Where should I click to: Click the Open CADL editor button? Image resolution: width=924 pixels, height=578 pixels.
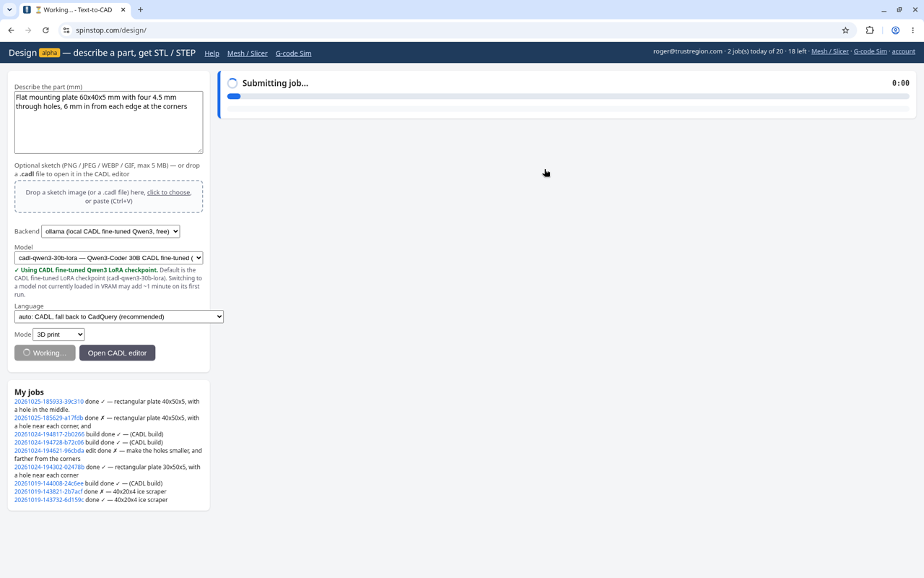coord(117,353)
